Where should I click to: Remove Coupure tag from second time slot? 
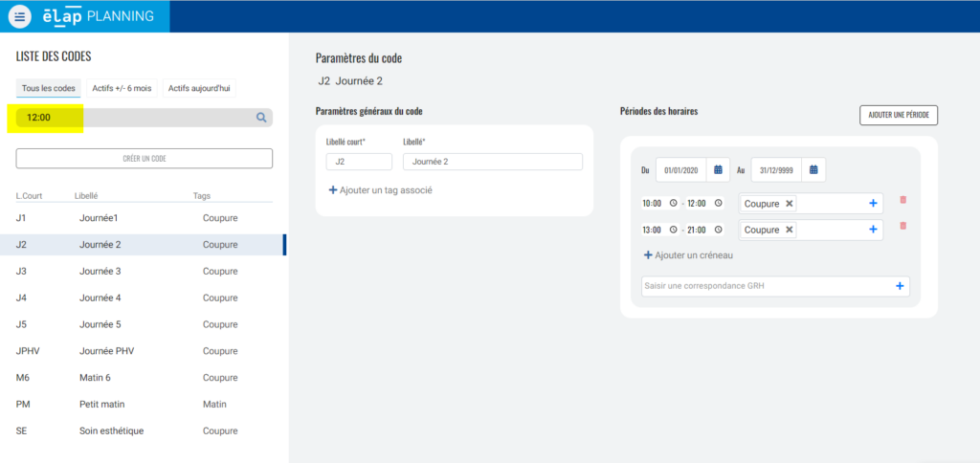[790, 230]
